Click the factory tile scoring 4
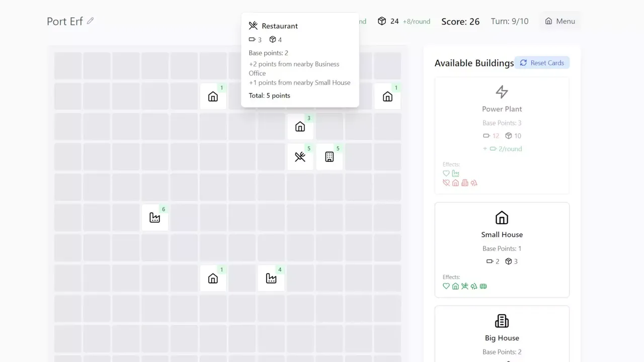 (271, 278)
